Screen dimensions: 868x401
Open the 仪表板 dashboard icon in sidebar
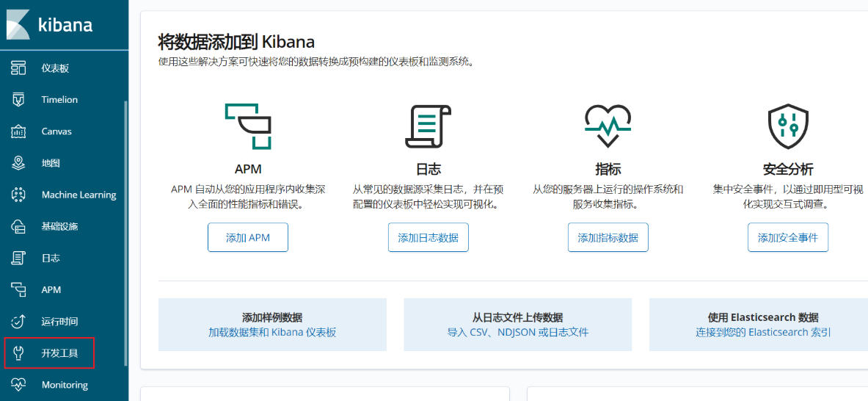19,68
